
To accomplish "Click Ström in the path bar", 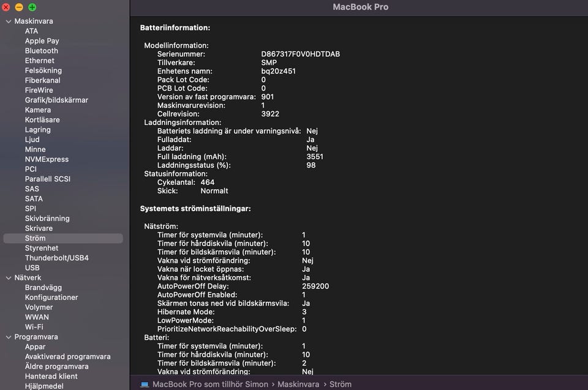I will point(341,384).
